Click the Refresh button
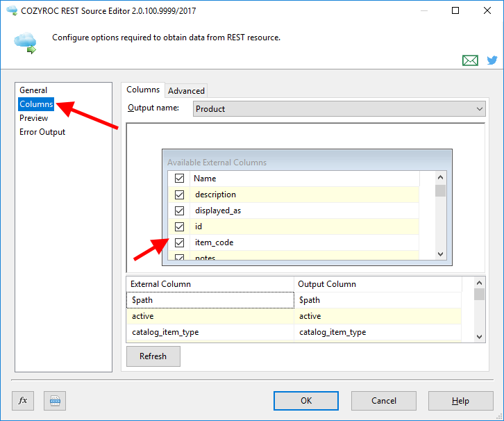 tap(153, 356)
